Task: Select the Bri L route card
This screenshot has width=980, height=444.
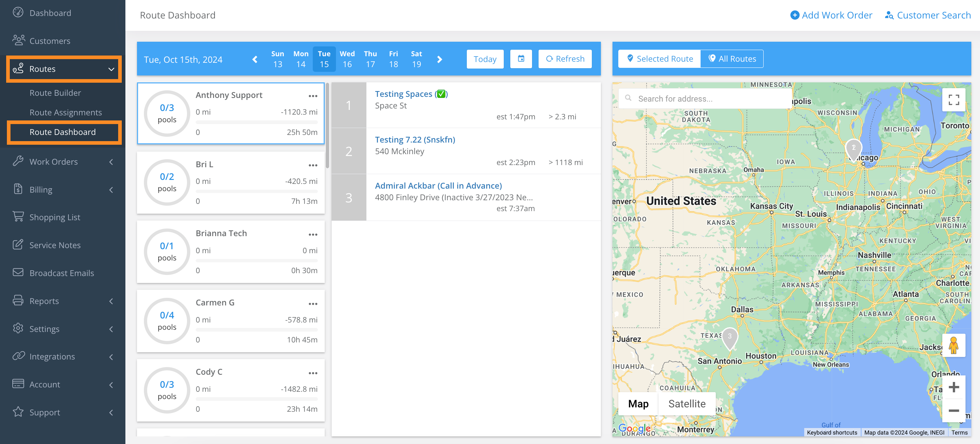Action: coord(231,183)
